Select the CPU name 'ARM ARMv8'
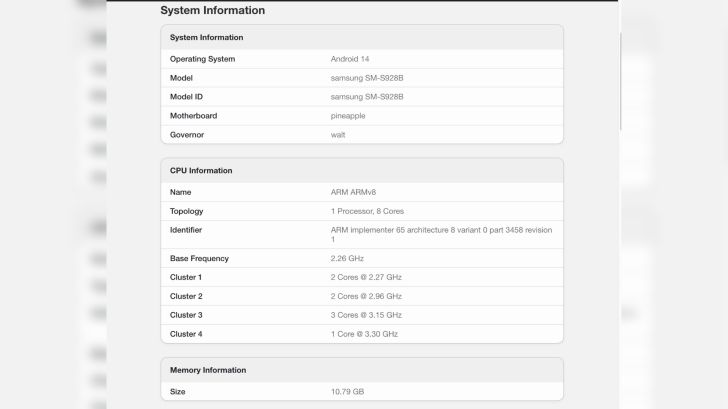 (353, 192)
